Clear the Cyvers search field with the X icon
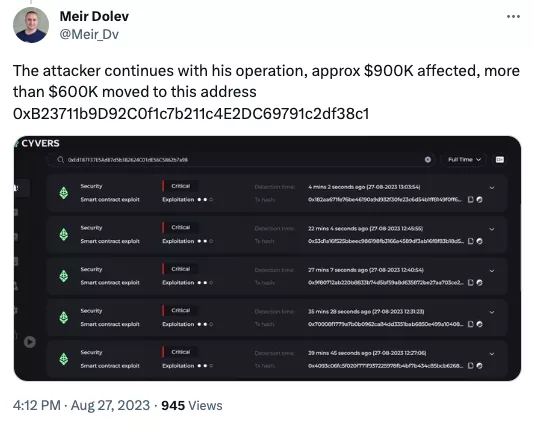Viewport: 534px width, 428px height. click(x=428, y=160)
